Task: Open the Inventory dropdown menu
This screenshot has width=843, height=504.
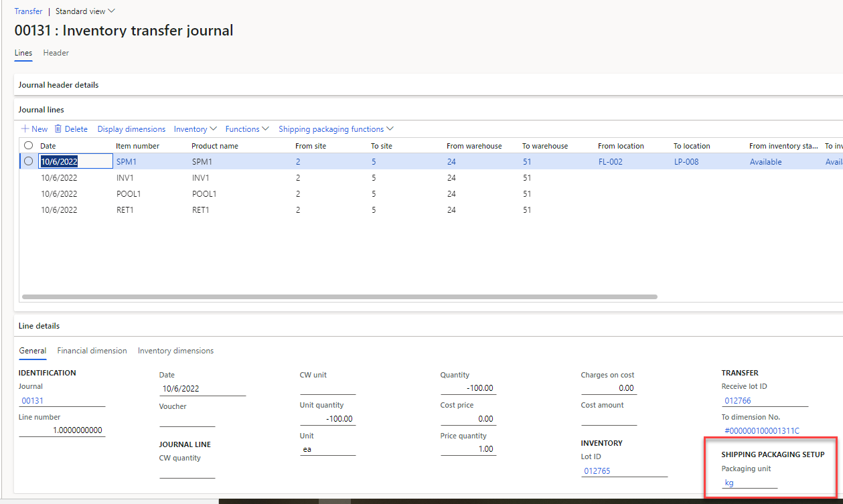Action: click(x=195, y=129)
